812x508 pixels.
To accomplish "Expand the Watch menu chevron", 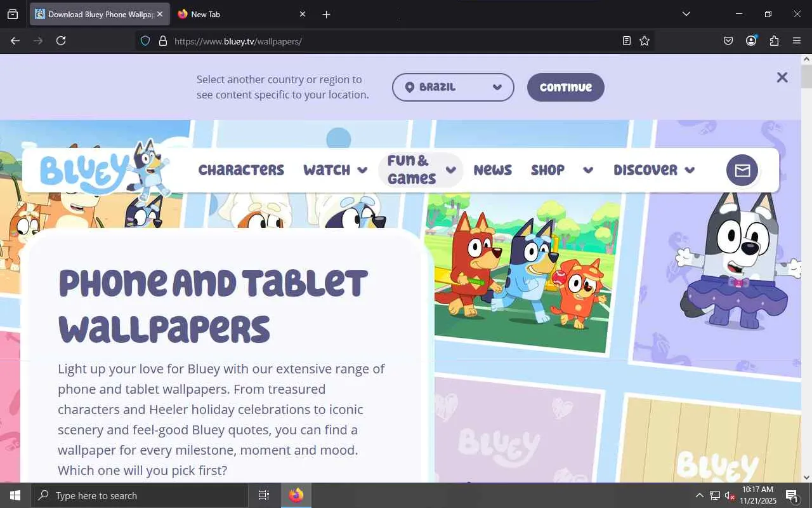I will tap(362, 170).
